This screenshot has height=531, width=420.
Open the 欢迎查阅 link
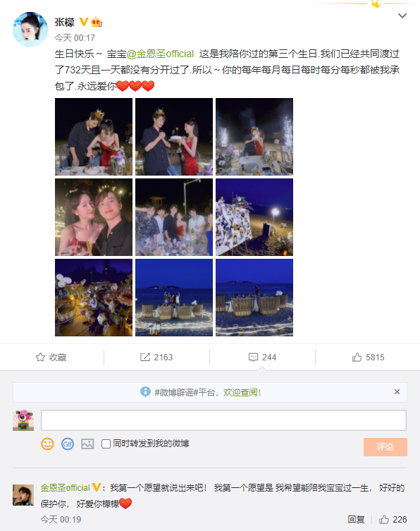[240, 393]
